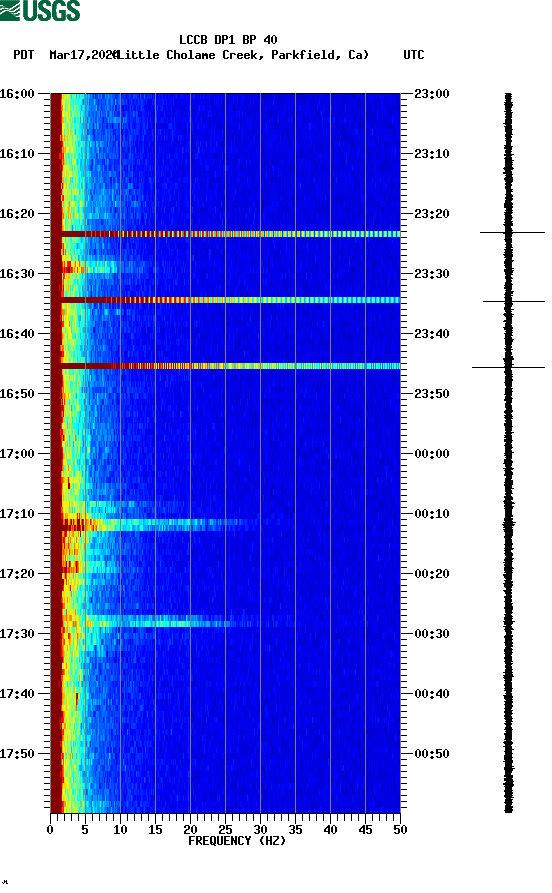
Task: Click the seismogram spike line near 23:34 UTC
Action: tap(514, 301)
